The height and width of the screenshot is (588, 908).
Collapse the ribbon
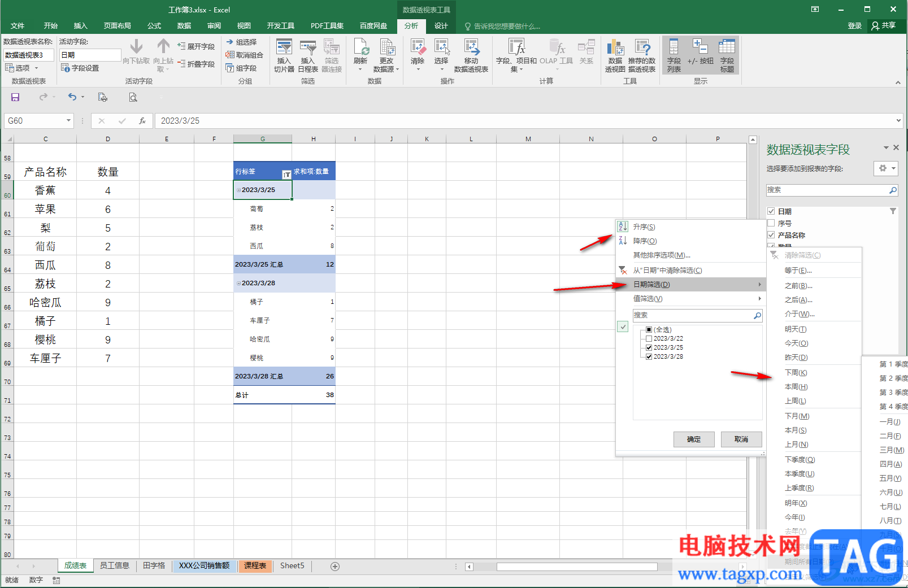tap(898, 82)
